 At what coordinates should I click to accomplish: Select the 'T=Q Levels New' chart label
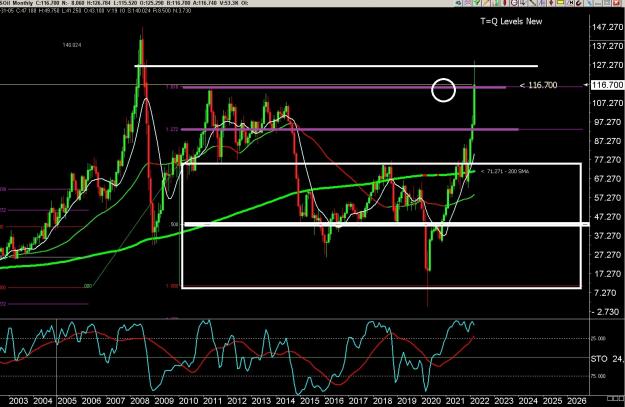point(511,22)
